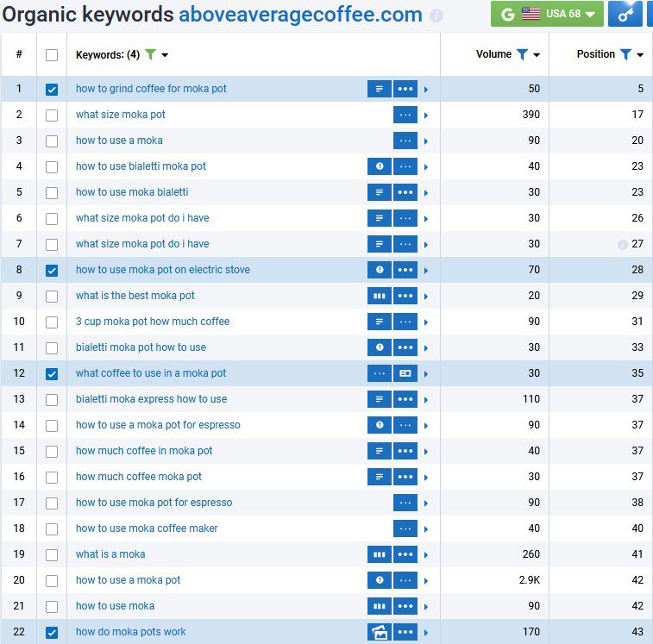This screenshot has height=644, width=653.
Task: Open the Keywords column dropdown arrow
Action: click(165, 55)
